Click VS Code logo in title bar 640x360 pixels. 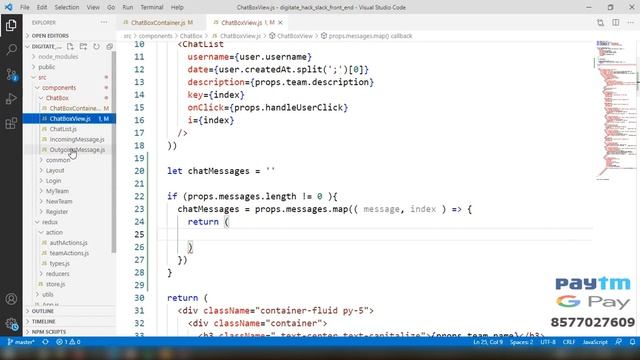tap(9, 7)
